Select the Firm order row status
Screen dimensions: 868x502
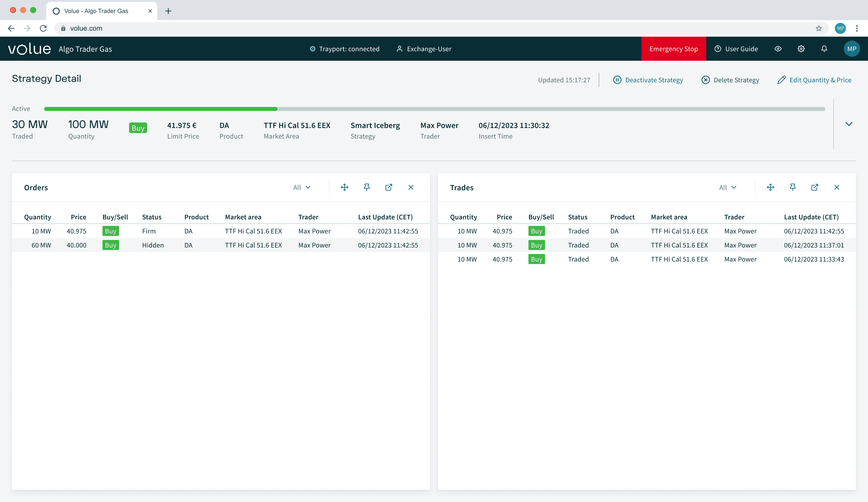[149, 231]
